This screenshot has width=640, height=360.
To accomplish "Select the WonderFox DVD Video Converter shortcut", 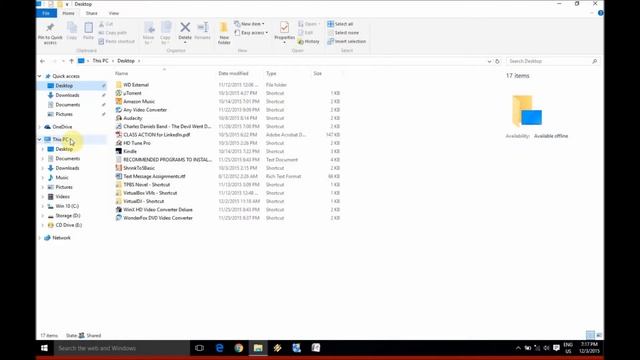I will 158,218.
